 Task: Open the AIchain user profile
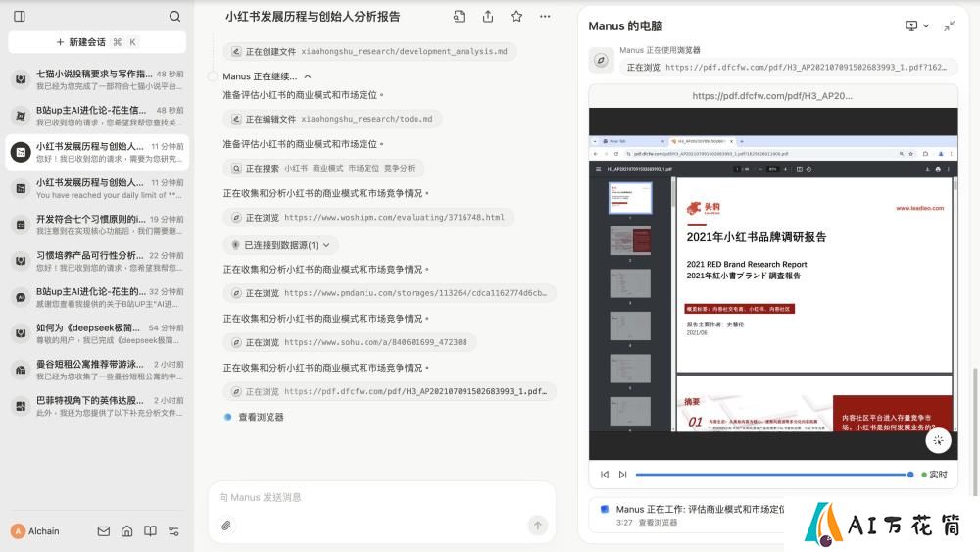(35, 531)
